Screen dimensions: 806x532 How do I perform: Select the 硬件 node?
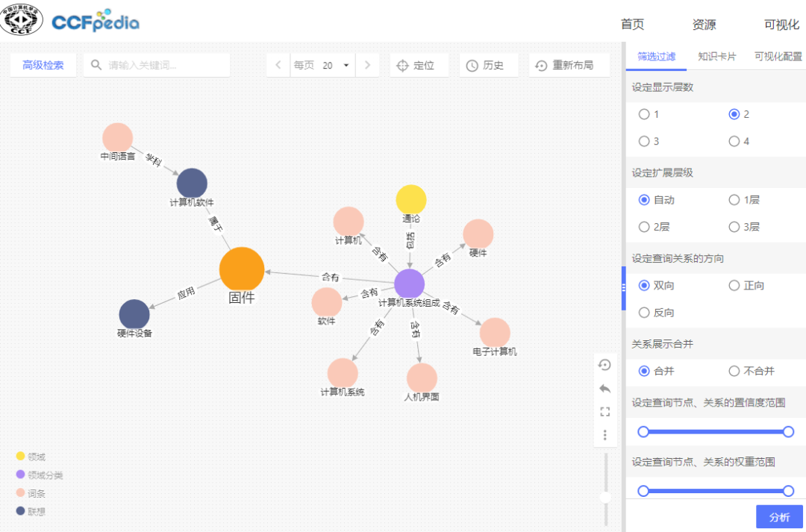478,234
